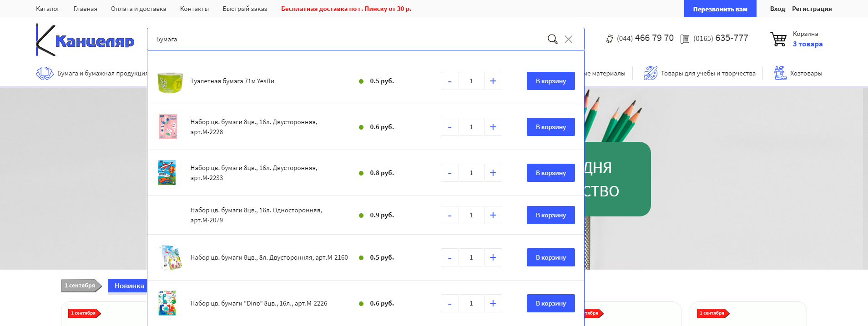The width and height of the screenshot is (868, 326).
Task: Open the shopping cart icon
Action: coord(778,39)
